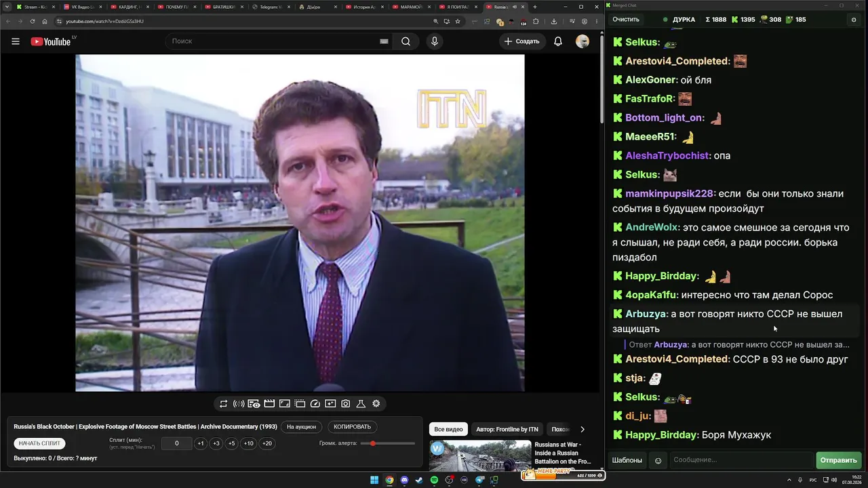Open 'Russians at War' video thumbnail
868x488 pixels.
(x=480, y=456)
